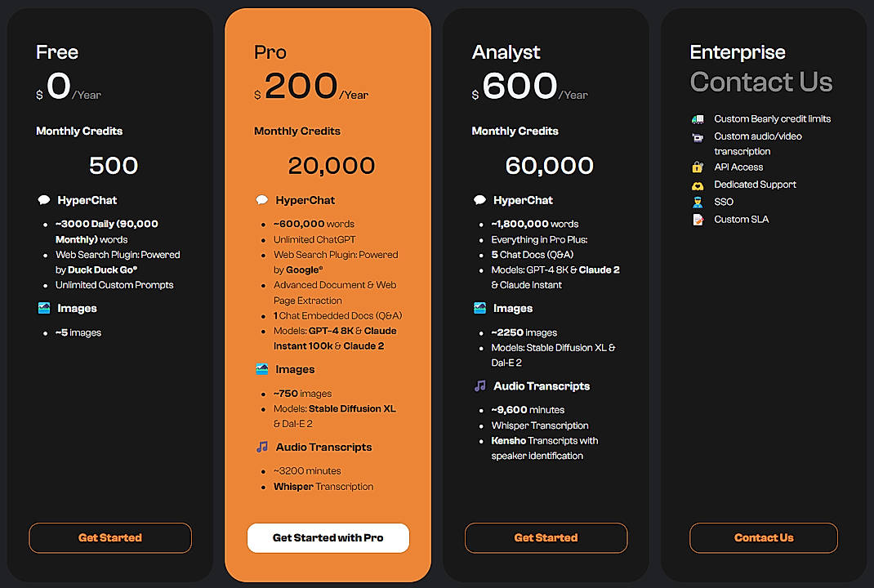
Task: Click the camera icon next to Custom audio/video transcription
Action: [699, 136]
